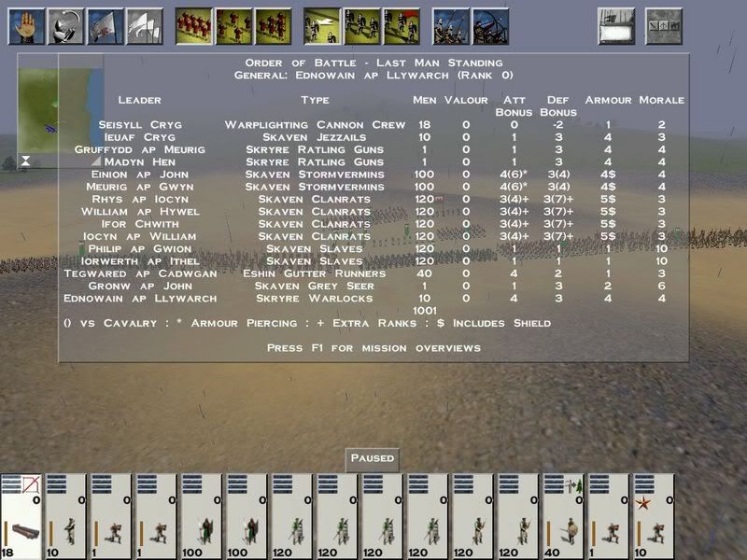Click leader name Ieuaf Cryg
Screen dimensions: 747x560
pyautogui.click(x=139, y=137)
